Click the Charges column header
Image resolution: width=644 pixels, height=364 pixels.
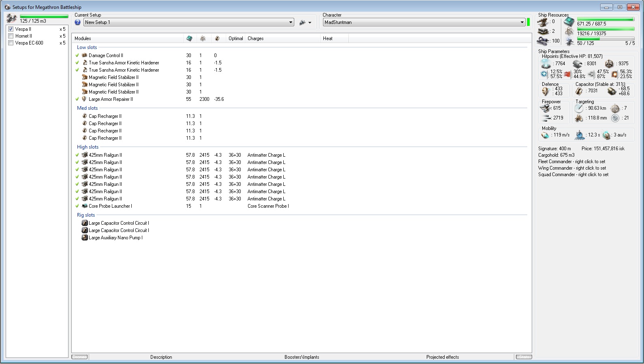pos(282,38)
